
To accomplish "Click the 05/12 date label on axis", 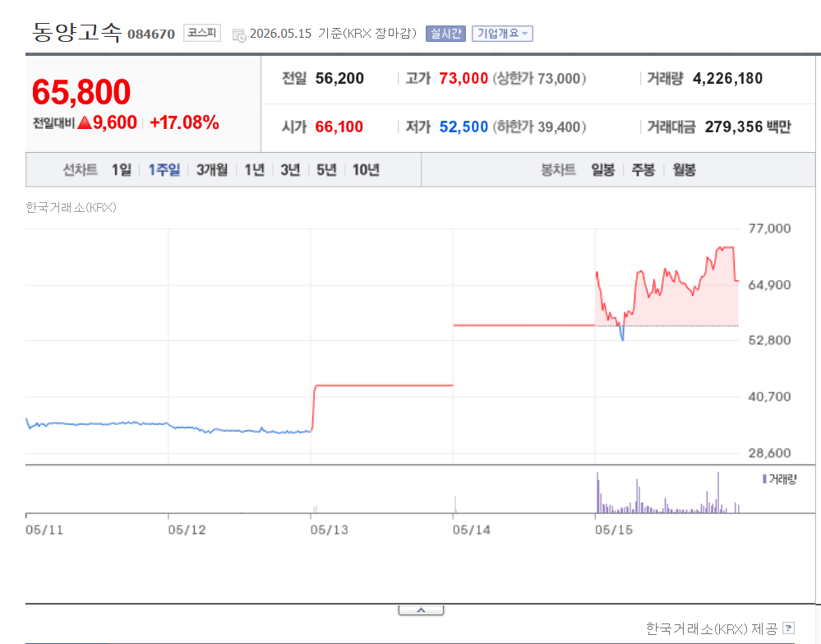I will point(187,530).
